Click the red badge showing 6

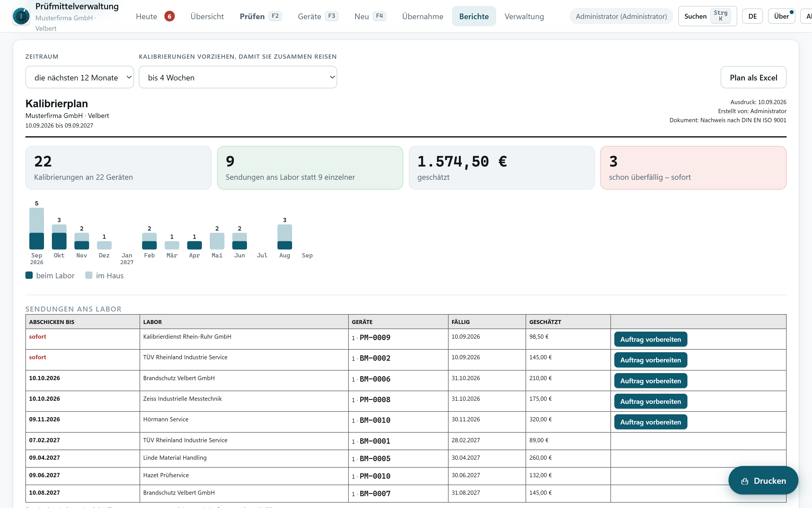[x=169, y=16]
